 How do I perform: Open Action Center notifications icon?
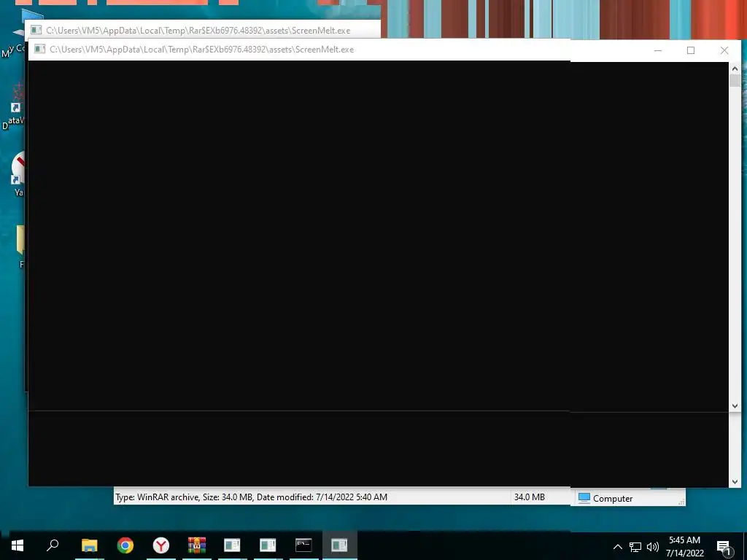pyautogui.click(x=724, y=547)
